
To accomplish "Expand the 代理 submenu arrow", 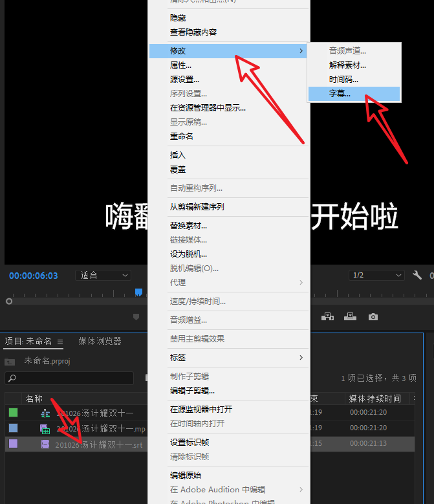I will 301,282.
